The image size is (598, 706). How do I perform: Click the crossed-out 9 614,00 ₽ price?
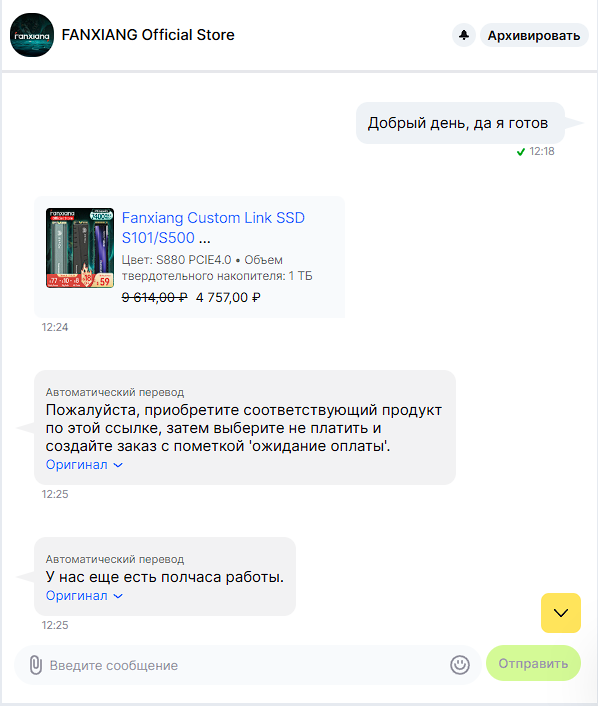click(154, 298)
